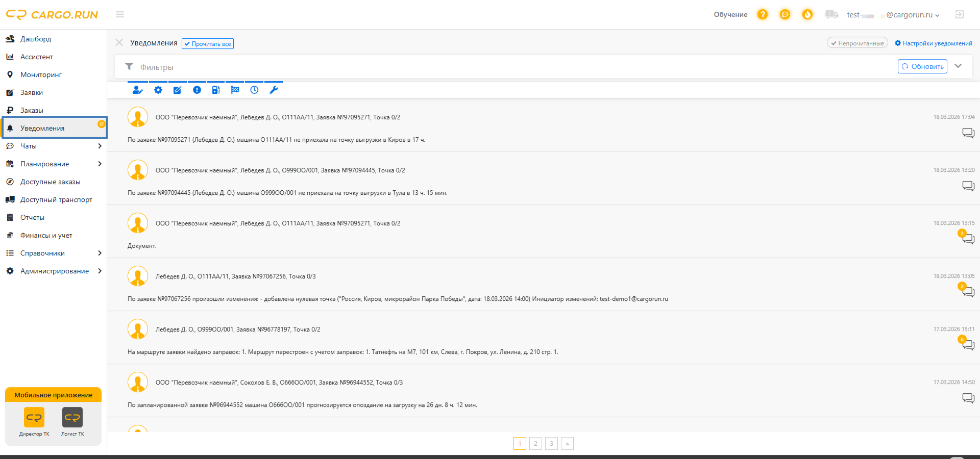Filter by the fuel pump notifications tab
980x459 pixels.
point(216,90)
